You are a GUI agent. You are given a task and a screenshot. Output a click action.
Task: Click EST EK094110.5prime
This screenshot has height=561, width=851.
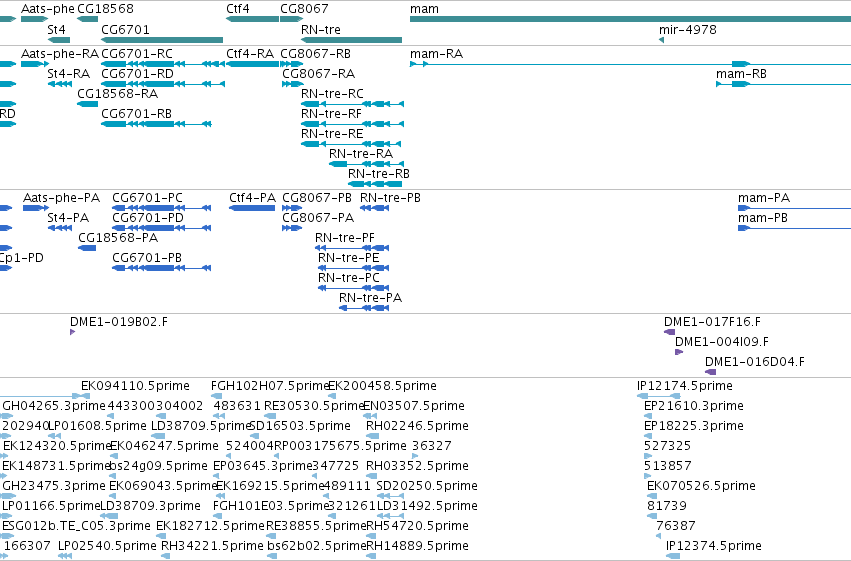click(x=135, y=386)
